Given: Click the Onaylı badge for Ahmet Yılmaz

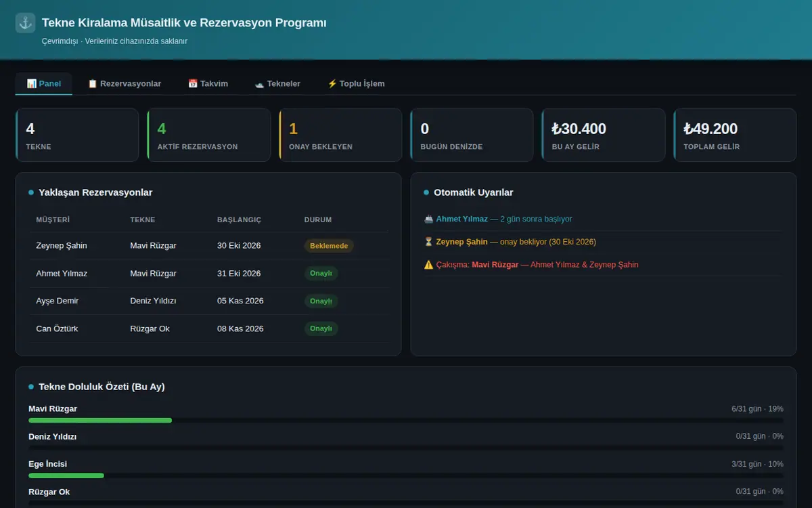Looking at the screenshot, I should 321,274.
